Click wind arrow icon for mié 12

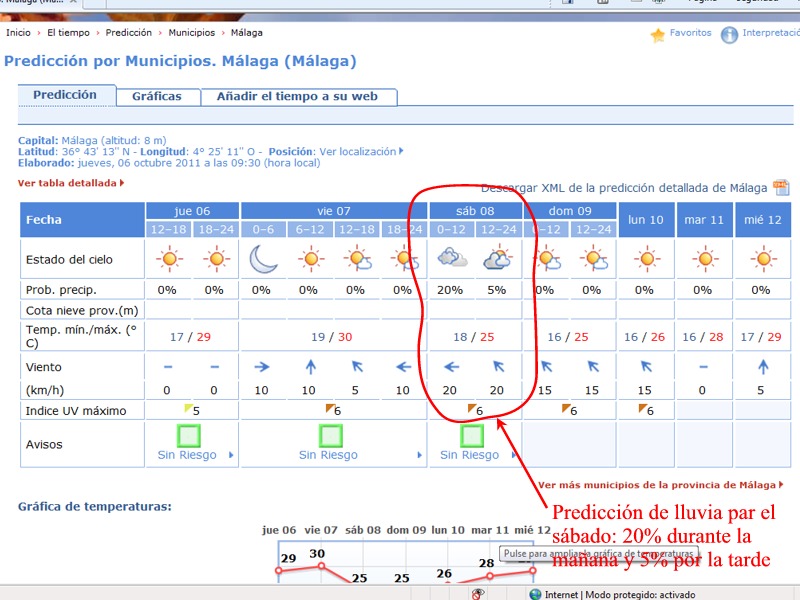[761, 367]
